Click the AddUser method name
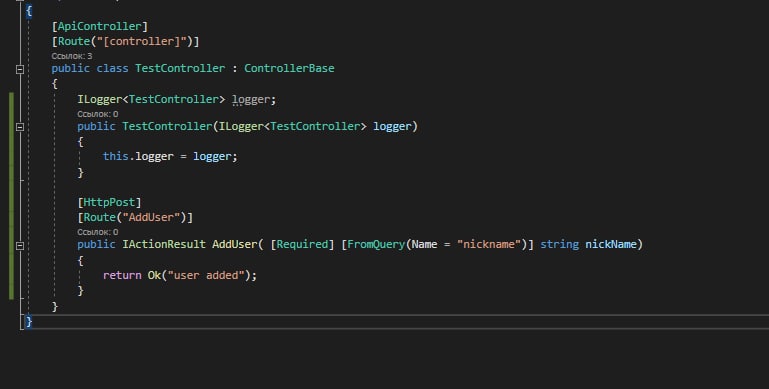769x389 pixels. (234, 244)
